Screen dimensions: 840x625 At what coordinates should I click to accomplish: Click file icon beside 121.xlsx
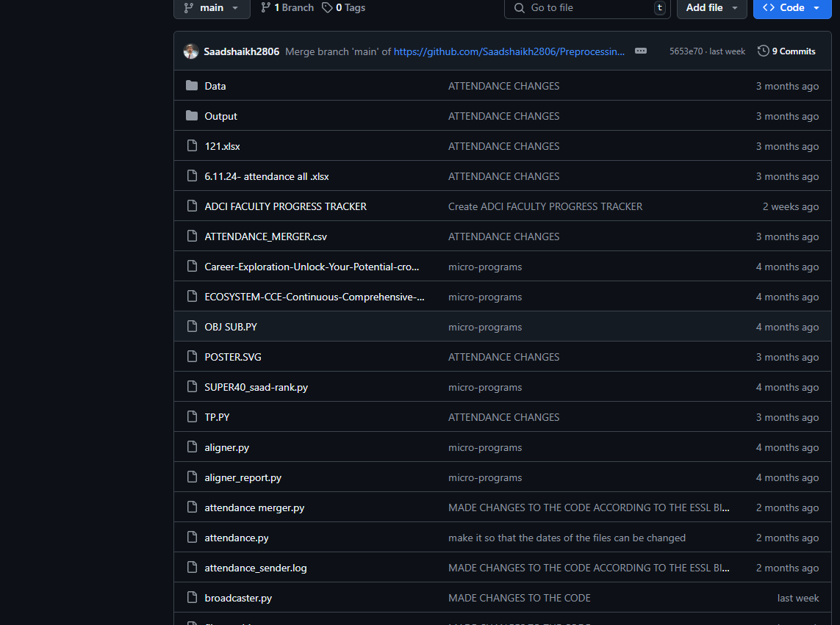coord(192,145)
